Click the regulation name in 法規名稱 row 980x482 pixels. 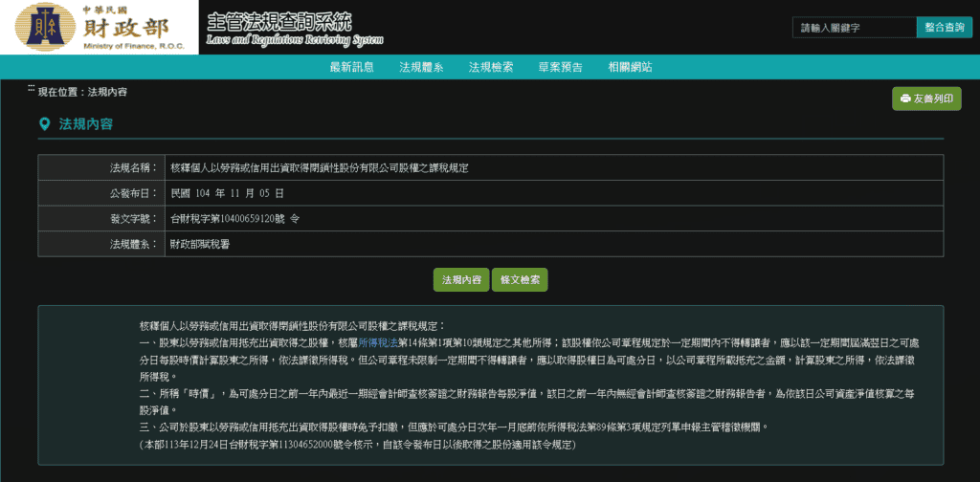click(320, 167)
